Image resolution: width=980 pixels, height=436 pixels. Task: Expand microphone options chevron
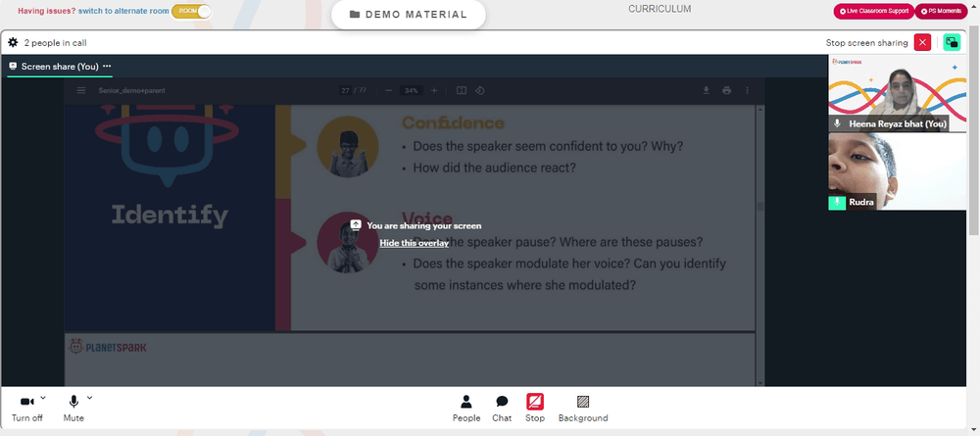click(x=89, y=397)
